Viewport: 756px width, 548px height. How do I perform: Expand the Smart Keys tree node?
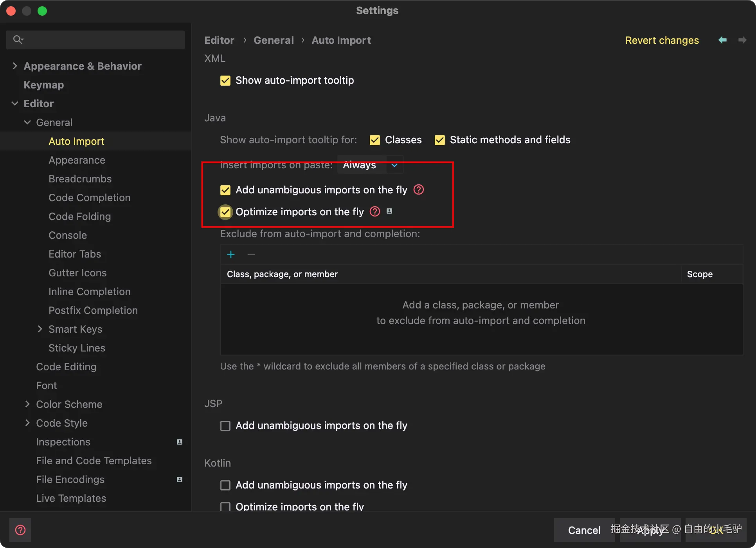pos(40,329)
